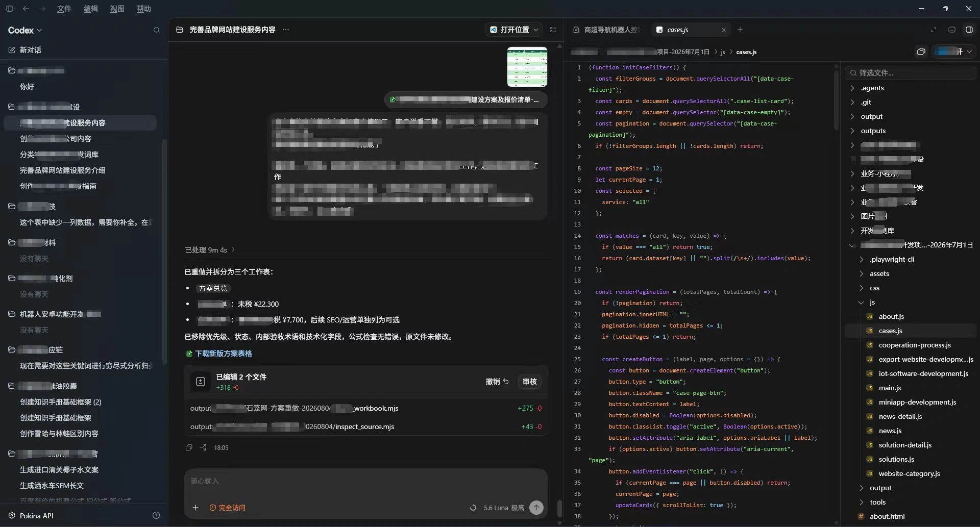Copy file path icon near breadcrumb

pos(921,52)
